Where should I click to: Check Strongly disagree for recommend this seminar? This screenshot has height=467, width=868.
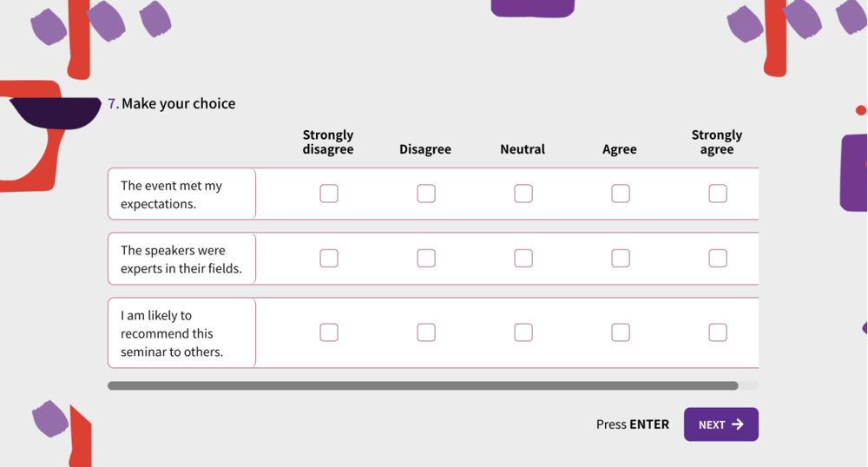tap(329, 332)
